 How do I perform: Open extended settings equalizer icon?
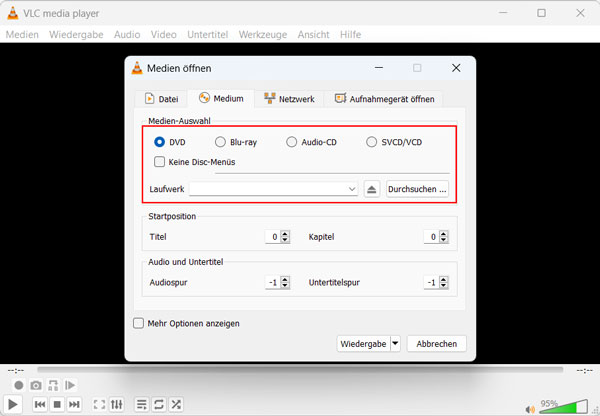coord(117,404)
